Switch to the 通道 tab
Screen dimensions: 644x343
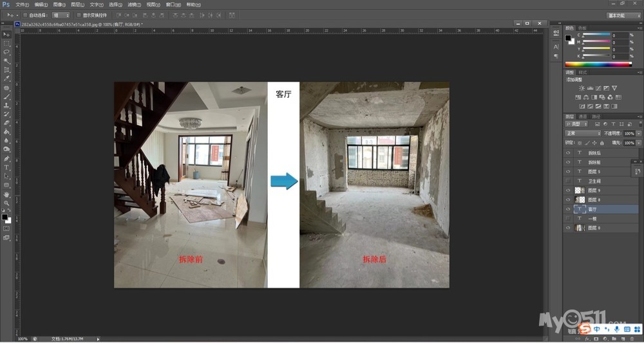point(583,116)
